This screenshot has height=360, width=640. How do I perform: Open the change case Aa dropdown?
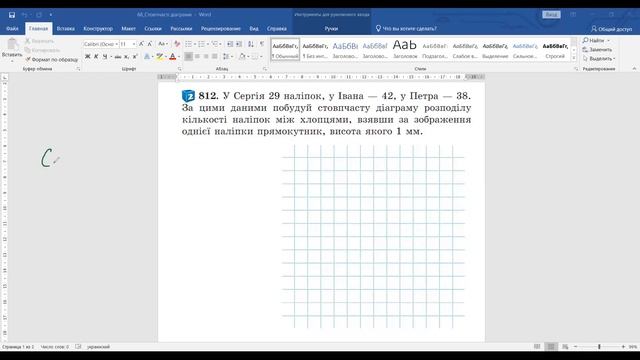pos(163,44)
